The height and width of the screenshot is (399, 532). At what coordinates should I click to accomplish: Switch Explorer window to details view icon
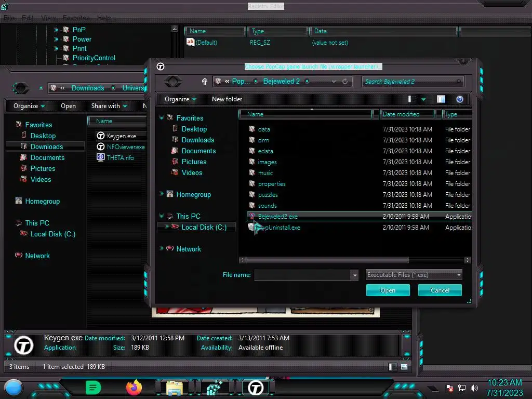392,366
